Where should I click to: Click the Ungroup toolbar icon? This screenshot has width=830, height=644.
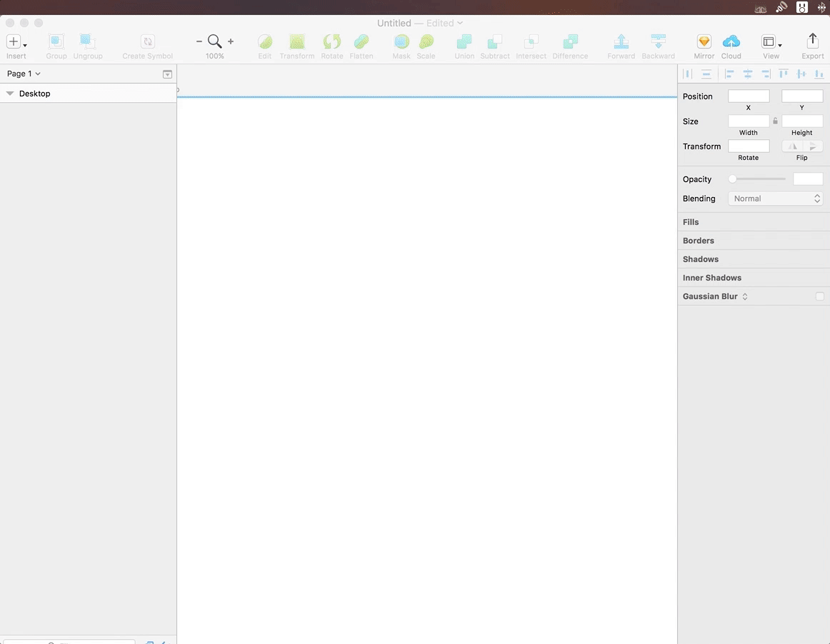click(87, 41)
